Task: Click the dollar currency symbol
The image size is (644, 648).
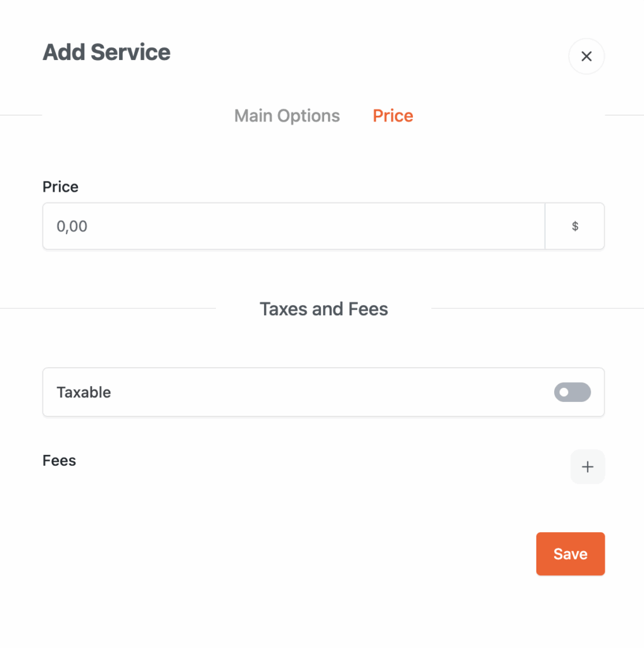Action: coord(575,227)
